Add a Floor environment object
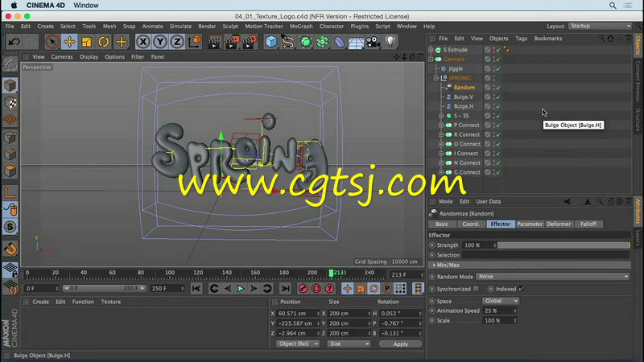Screen dimensions: 644x362 point(356,42)
